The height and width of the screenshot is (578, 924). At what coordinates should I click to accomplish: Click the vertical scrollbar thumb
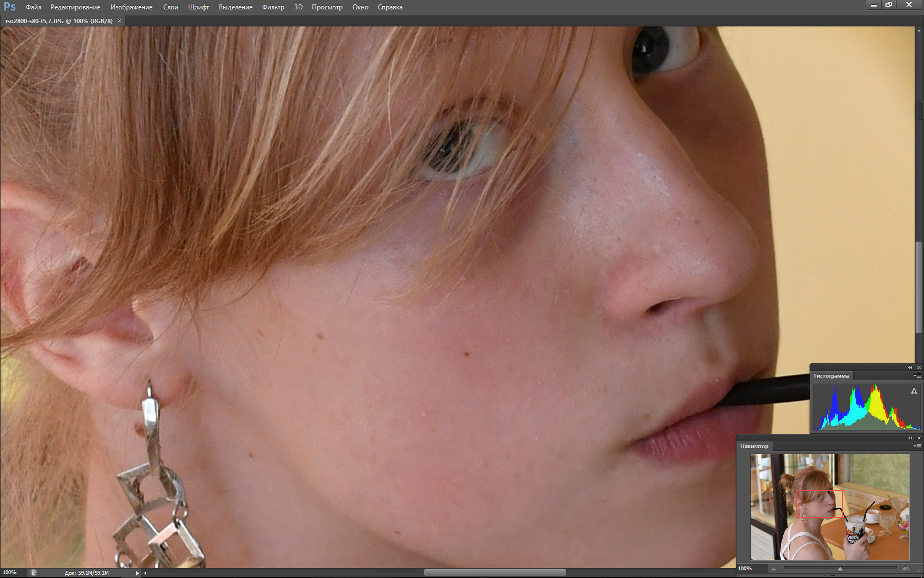(x=919, y=287)
